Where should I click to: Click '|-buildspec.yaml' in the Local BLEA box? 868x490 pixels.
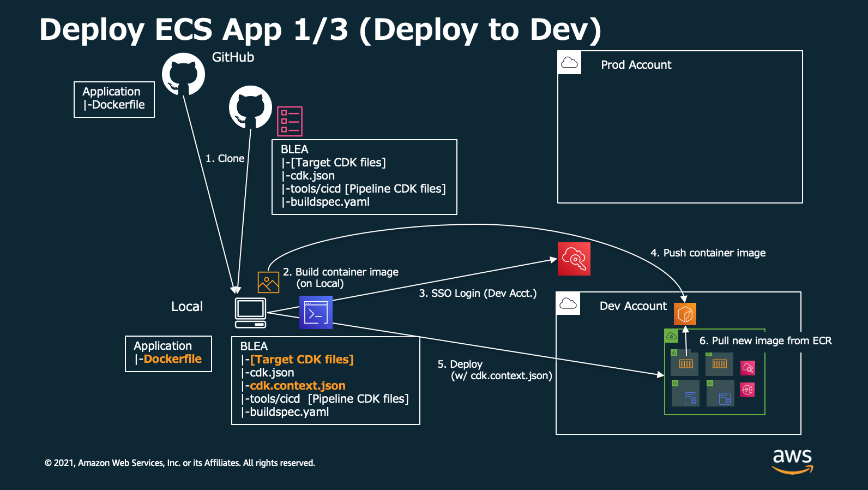coord(285,412)
